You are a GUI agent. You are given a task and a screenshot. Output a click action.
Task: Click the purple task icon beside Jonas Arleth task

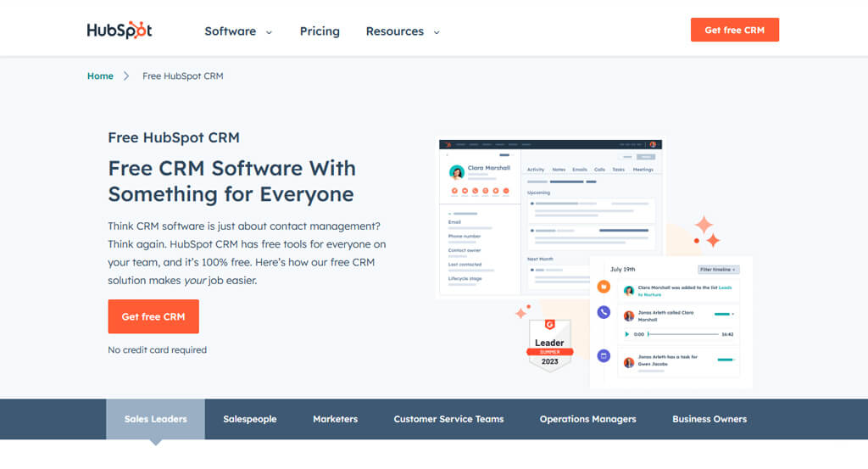point(604,356)
